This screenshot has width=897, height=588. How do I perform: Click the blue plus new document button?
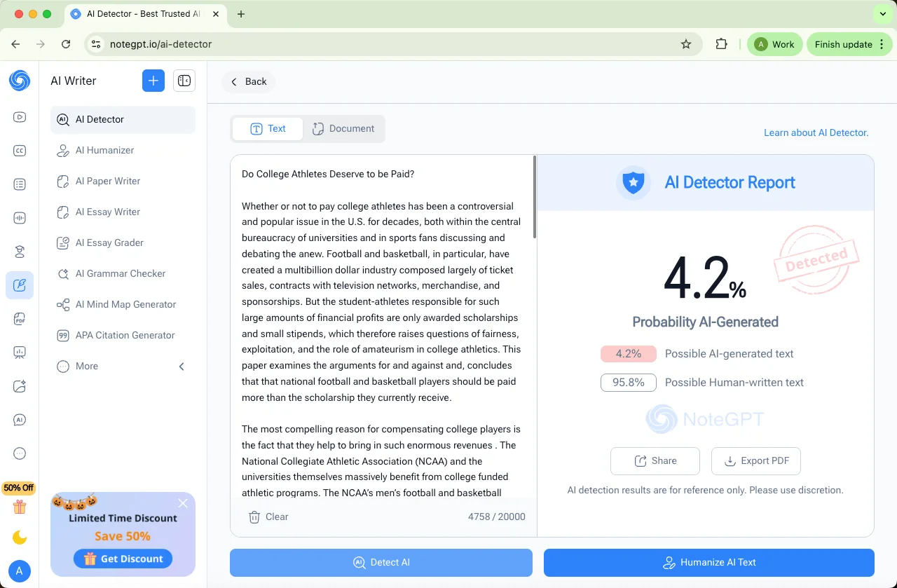153,81
